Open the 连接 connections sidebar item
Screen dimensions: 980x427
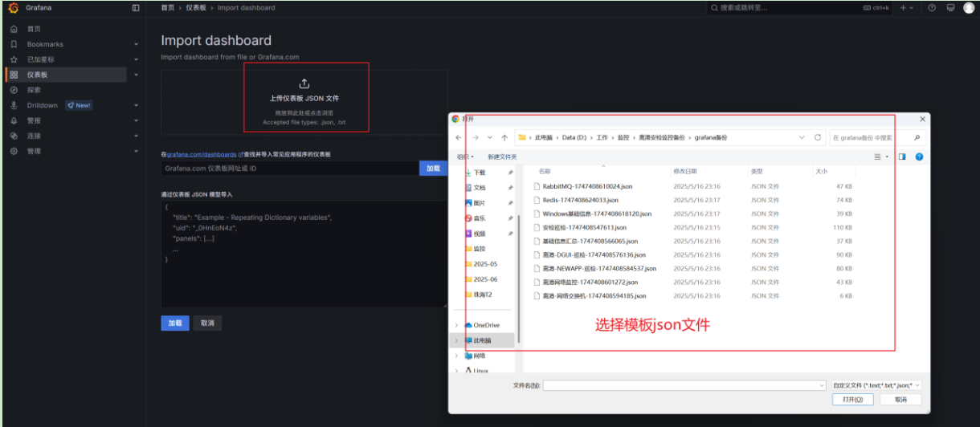pos(34,136)
